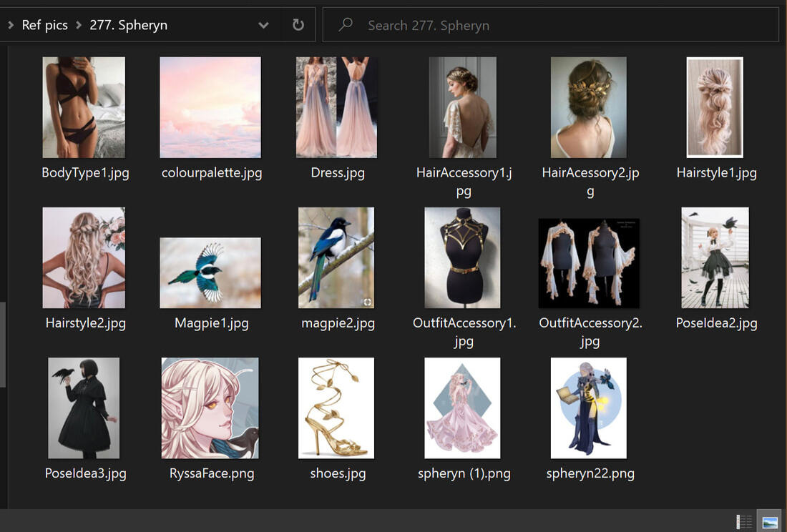The width and height of the screenshot is (787, 532).
Task: Select the shoes.jpg gold heels image
Action: (x=336, y=408)
